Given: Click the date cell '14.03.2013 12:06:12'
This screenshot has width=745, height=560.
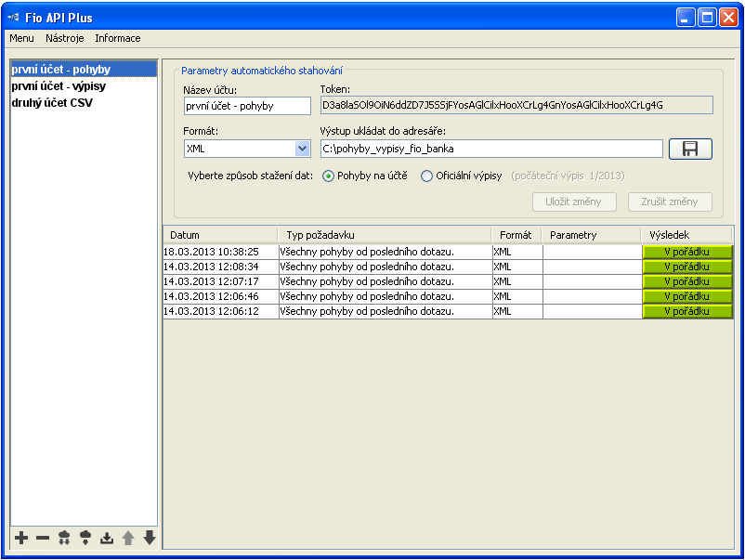Looking at the screenshot, I should 221,311.
